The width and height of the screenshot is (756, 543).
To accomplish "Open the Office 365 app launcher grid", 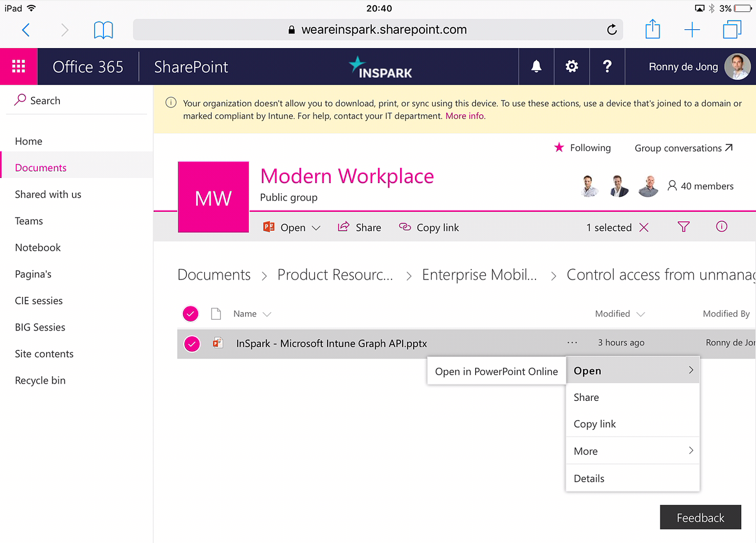I will click(18, 67).
